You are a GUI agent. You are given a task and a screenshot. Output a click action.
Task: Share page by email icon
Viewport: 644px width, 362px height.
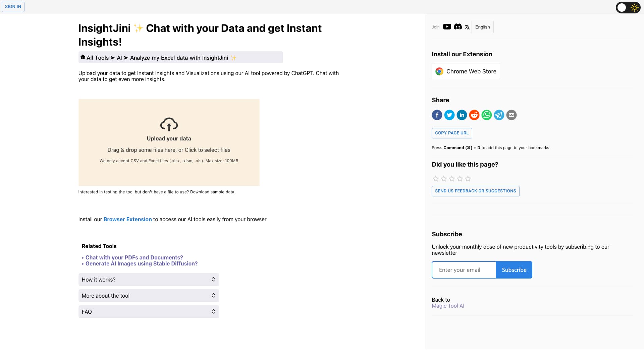tap(511, 115)
